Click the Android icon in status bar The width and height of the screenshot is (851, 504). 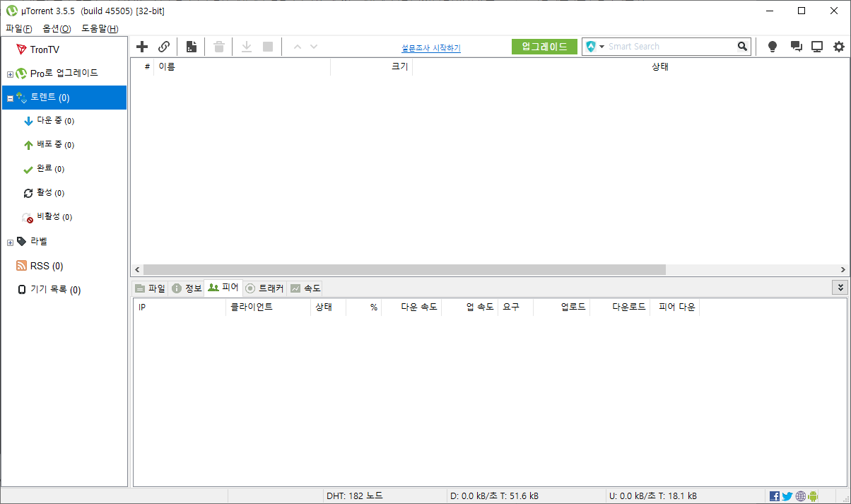813,496
